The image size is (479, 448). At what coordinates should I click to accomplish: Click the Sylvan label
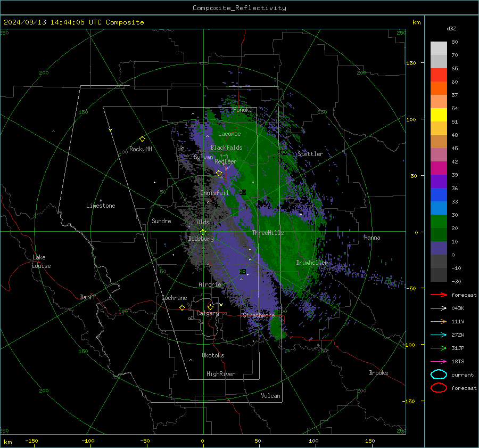click(203, 157)
